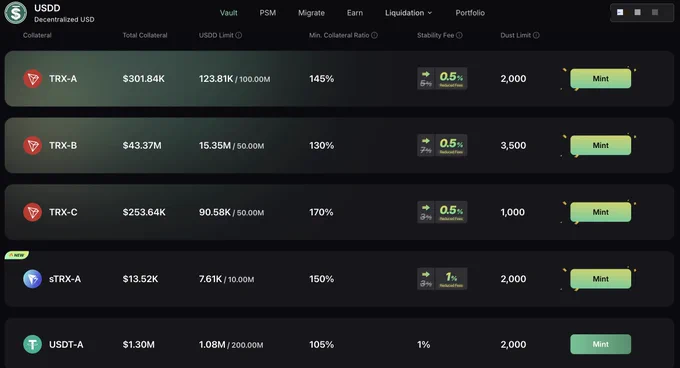Expand the Liquidation dropdown menu
The width and height of the screenshot is (680, 368).
click(x=409, y=13)
